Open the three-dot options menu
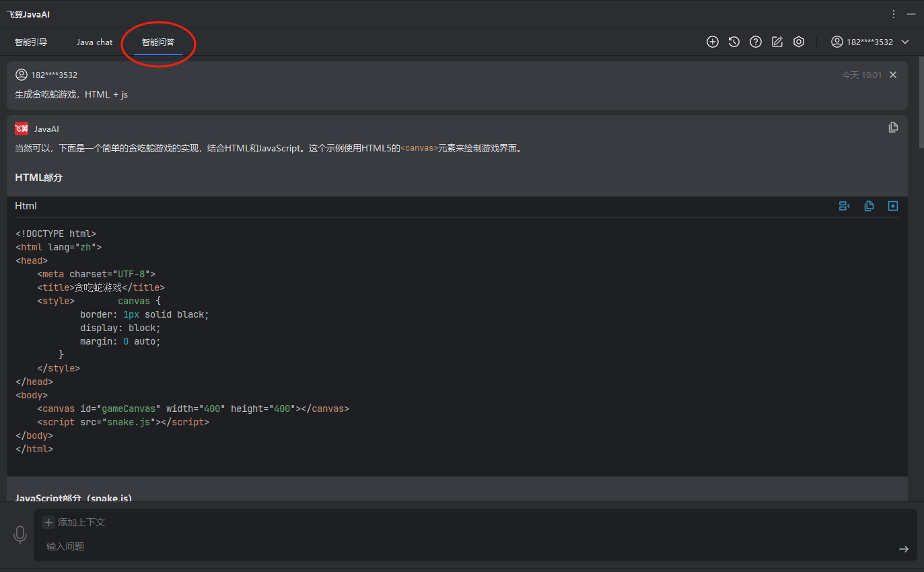Image resolution: width=924 pixels, height=572 pixels. (x=894, y=14)
